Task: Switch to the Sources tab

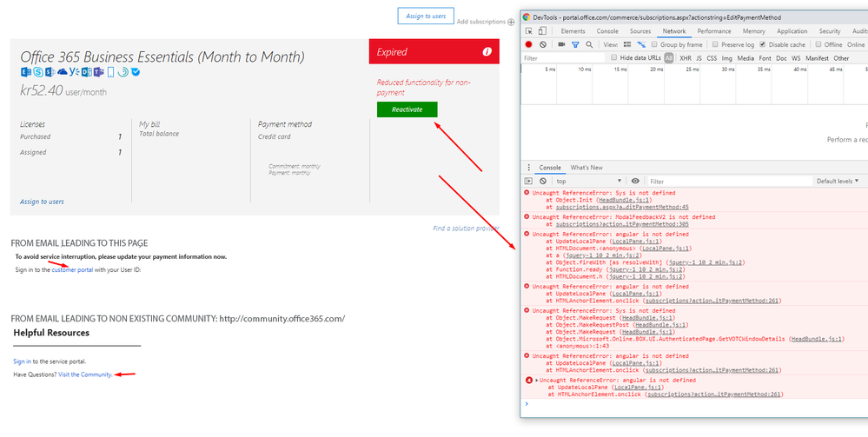Action: pos(640,31)
